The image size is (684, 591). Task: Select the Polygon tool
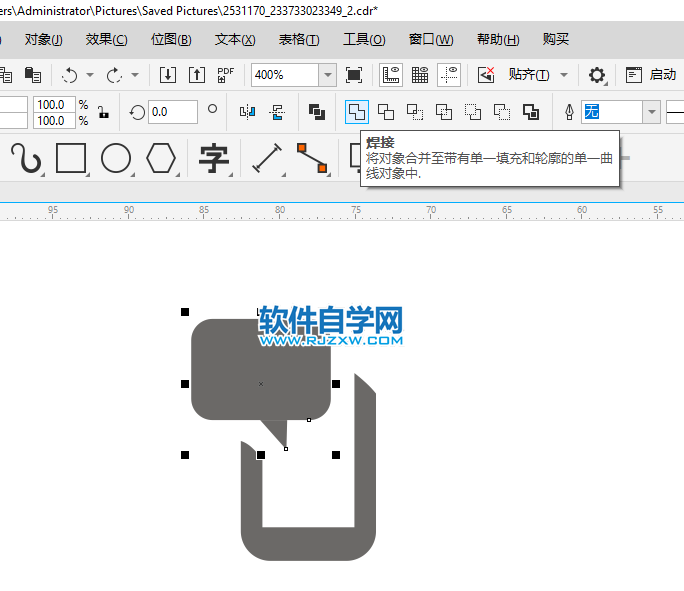tap(161, 158)
